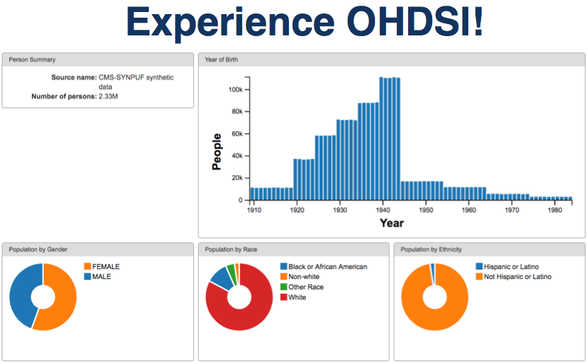The width and height of the screenshot is (588, 364).
Task: Select the Population by Gender panel header
Action: (98, 249)
